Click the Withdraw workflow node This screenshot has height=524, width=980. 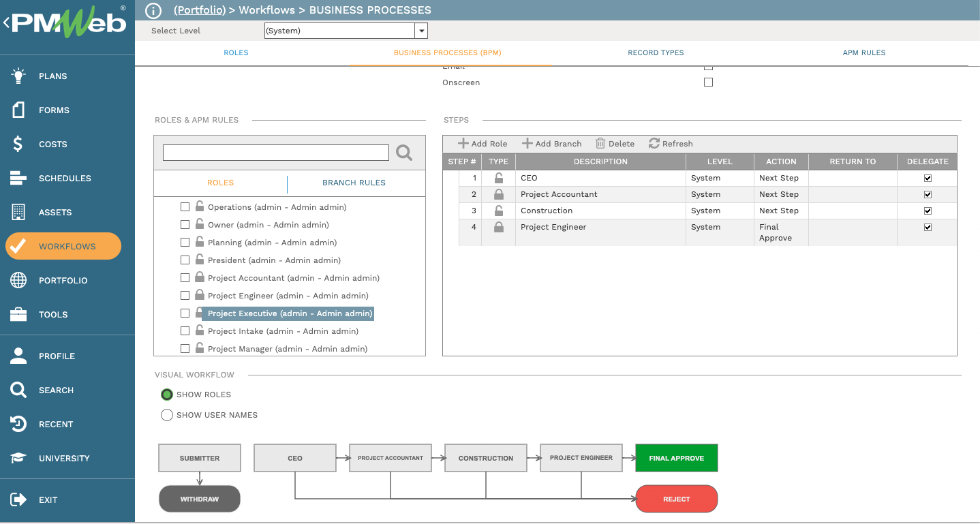pyautogui.click(x=200, y=499)
